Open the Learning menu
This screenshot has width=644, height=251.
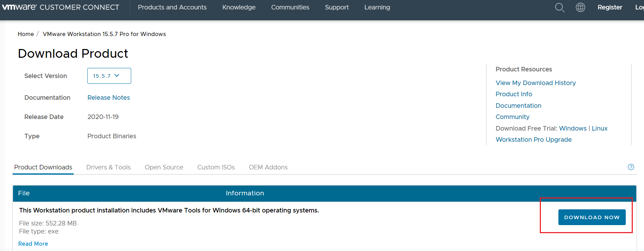(x=377, y=7)
